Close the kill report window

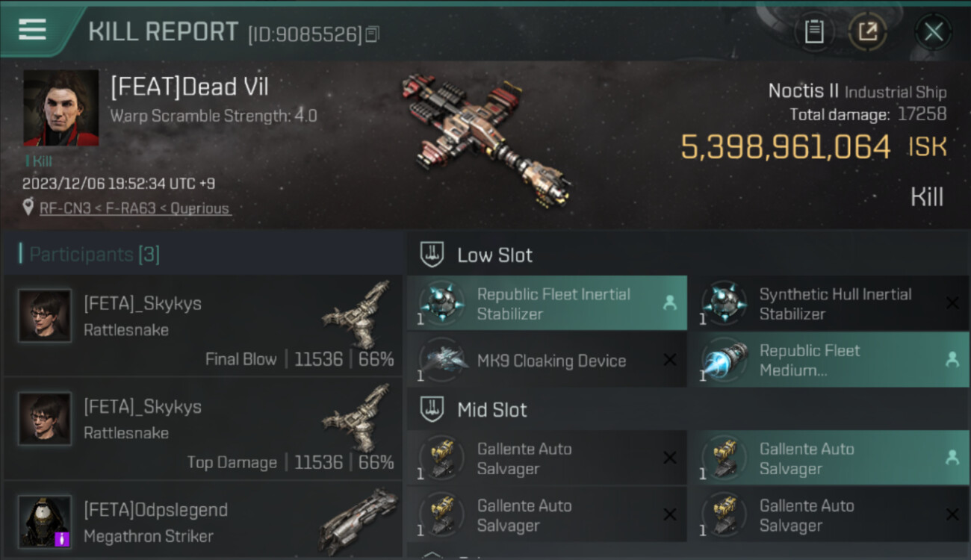tap(934, 31)
